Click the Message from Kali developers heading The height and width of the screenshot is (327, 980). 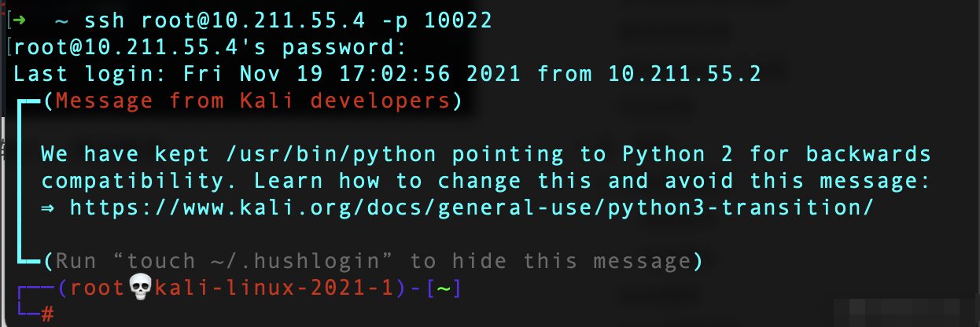[x=252, y=101]
